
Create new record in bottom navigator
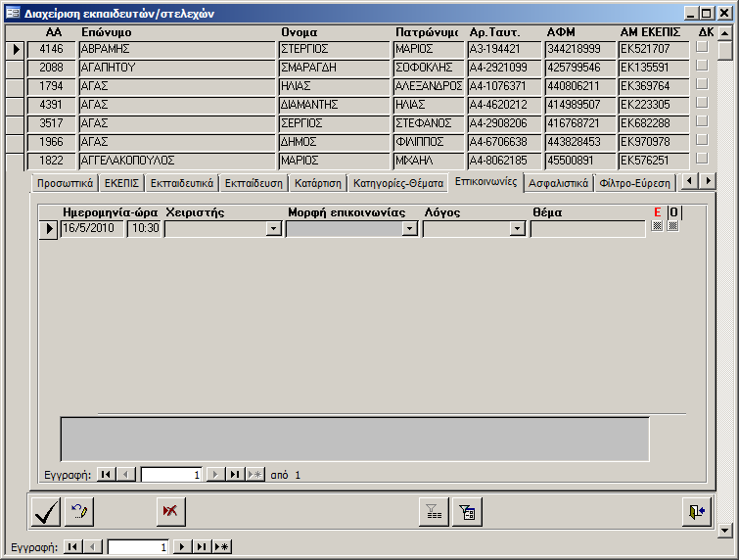click(x=221, y=547)
